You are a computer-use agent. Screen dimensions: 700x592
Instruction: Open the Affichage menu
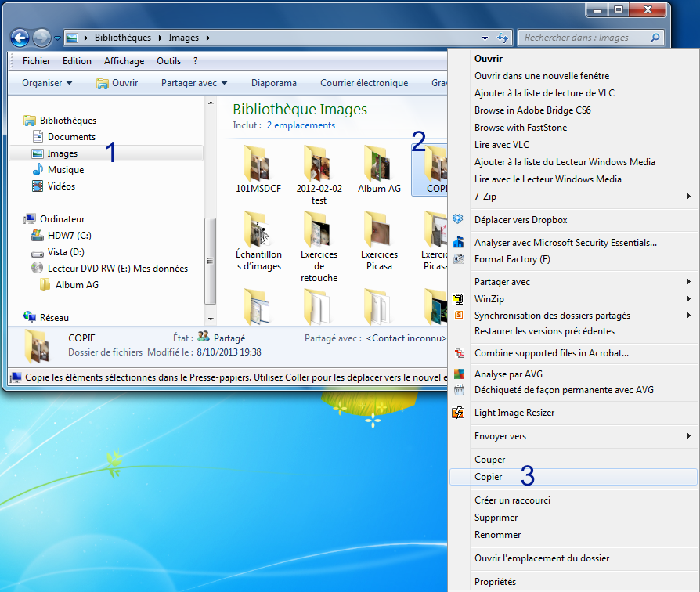click(x=124, y=61)
